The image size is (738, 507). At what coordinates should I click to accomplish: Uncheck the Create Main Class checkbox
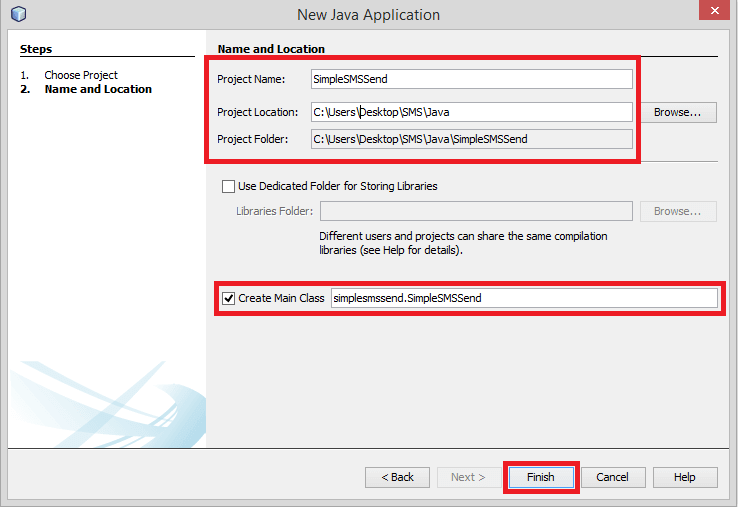coord(228,298)
